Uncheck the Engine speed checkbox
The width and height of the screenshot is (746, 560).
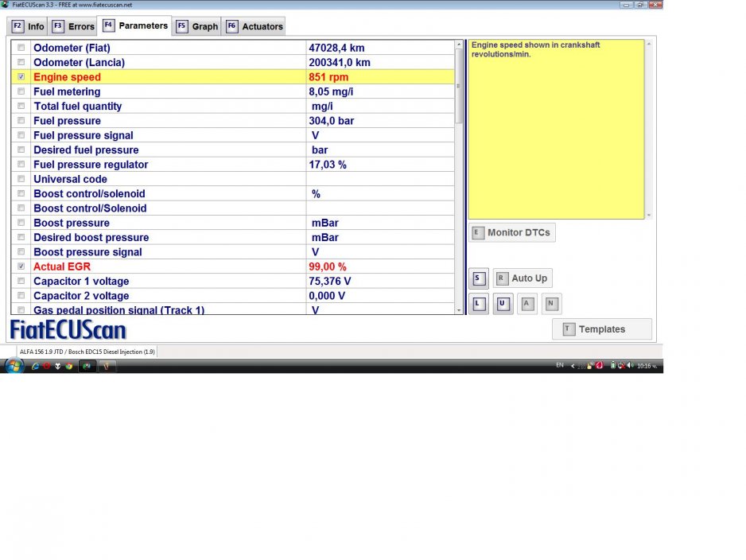pyautogui.click(x=21, y=77)
